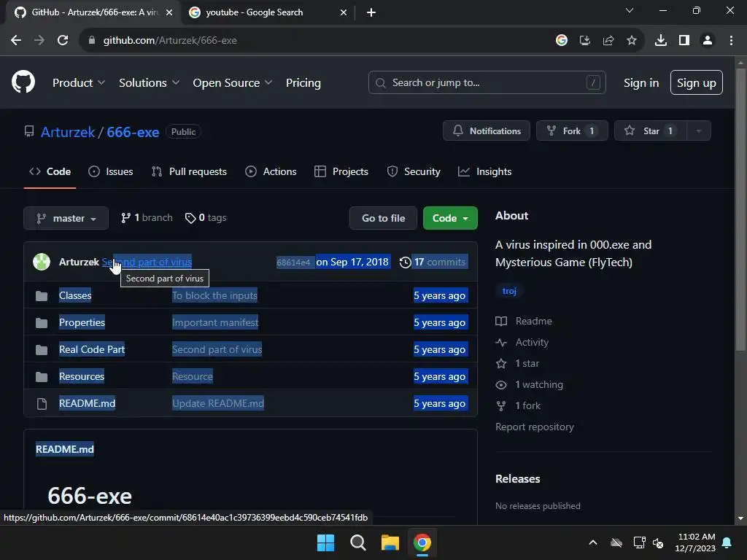This screenshot has width=747, height=560.
Task: Click the README.md file icon
Action: click(42, 404)
